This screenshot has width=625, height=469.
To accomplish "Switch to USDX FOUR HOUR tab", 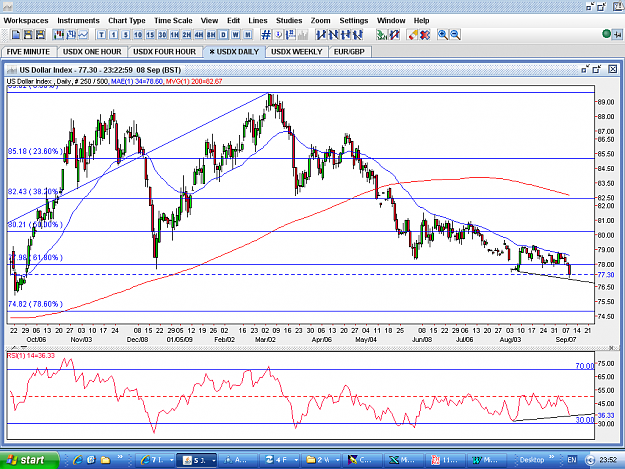I will pyautogui.click(x=164, y=52).
